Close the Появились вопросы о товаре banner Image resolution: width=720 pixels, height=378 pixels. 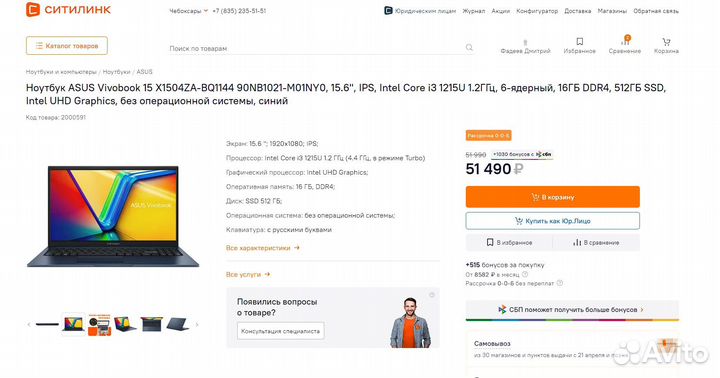pyautogui.click(x=432, y=295)
